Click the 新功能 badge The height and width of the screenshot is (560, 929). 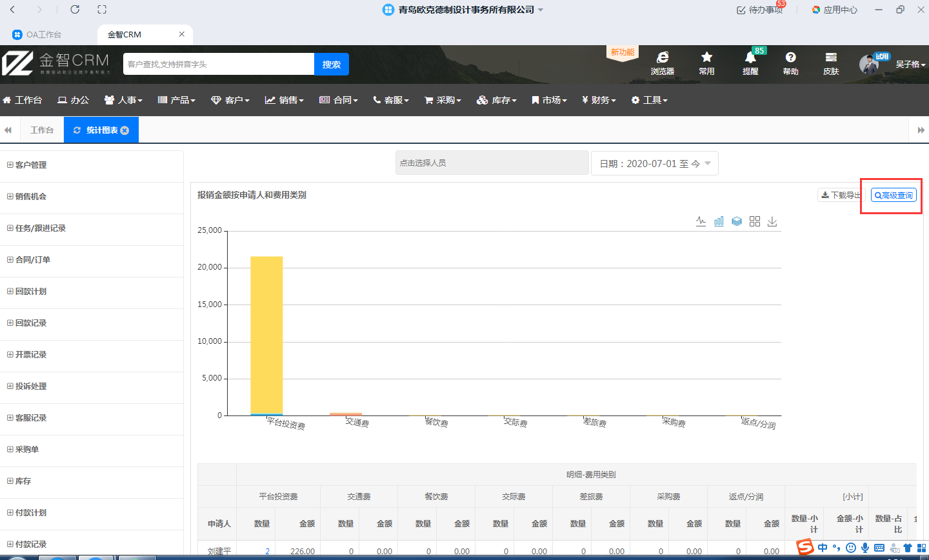pos(623,52)
